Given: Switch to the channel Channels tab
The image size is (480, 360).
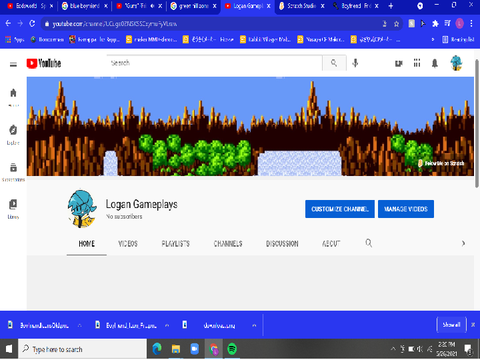Looking at the screenshot, I should (228, 244).
